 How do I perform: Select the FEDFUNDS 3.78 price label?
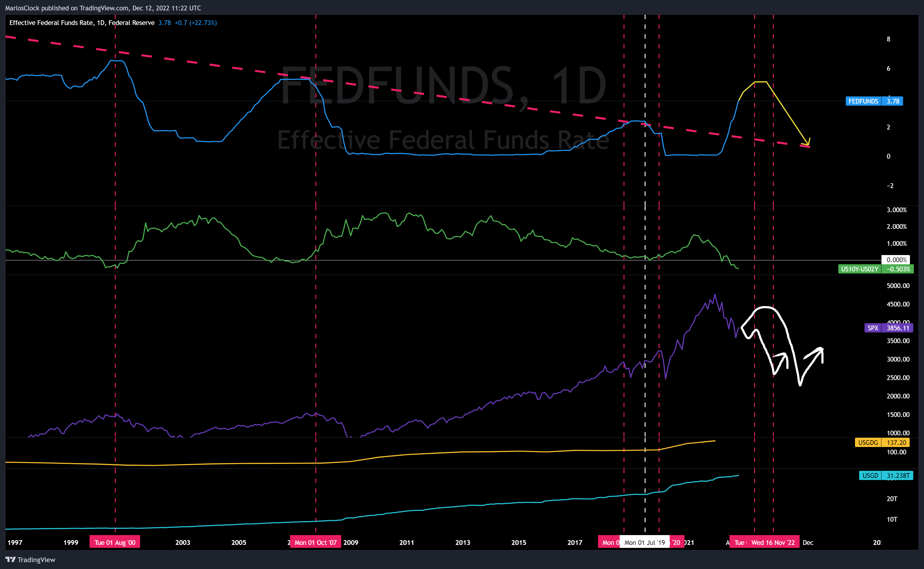tap(874, 101)
